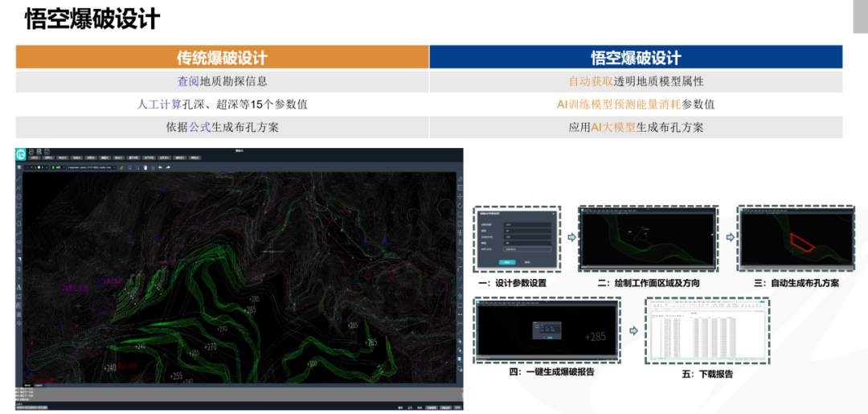This screenshot has height=414, width=868.
Task: Open the linetype dropdown in CAD toolbar
Action: coord(92,167)
